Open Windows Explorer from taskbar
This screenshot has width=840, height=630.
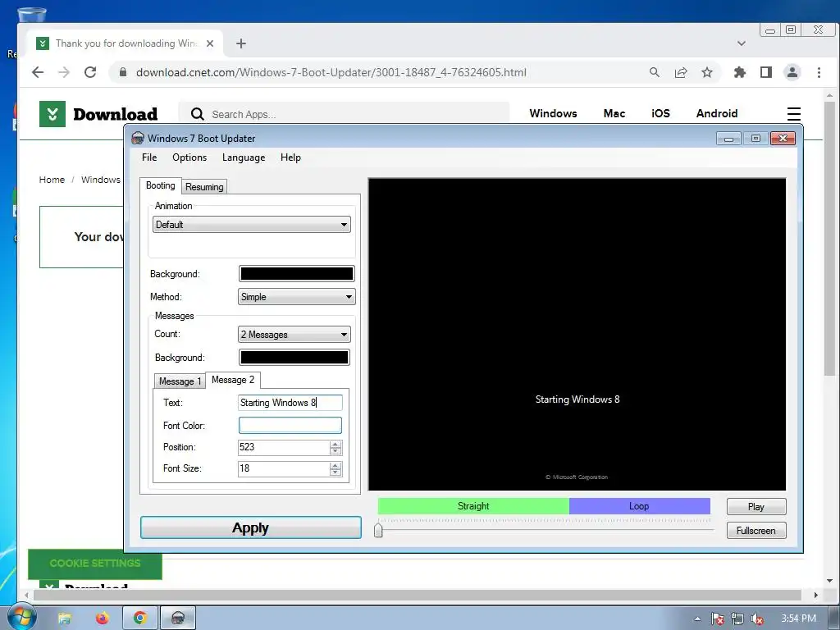(x=64, y=619)
